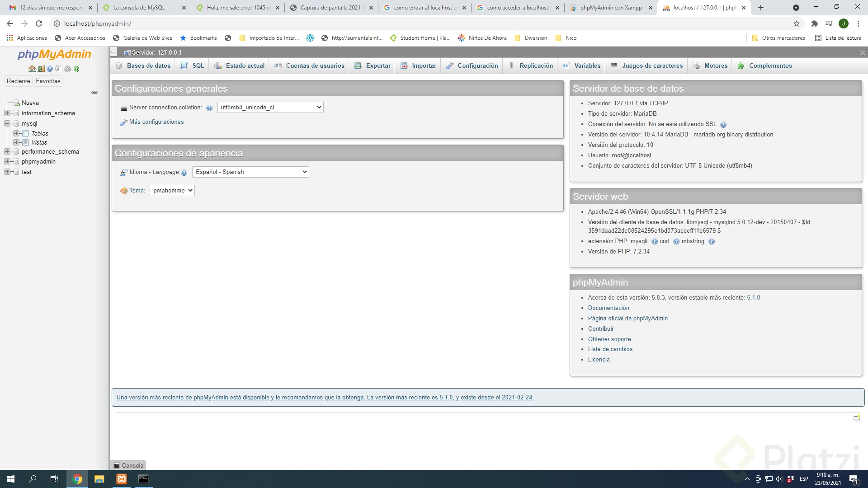This screenshot has width=868, height=488.
Task: Open the Documentación link
Action: tap(609, 308)
